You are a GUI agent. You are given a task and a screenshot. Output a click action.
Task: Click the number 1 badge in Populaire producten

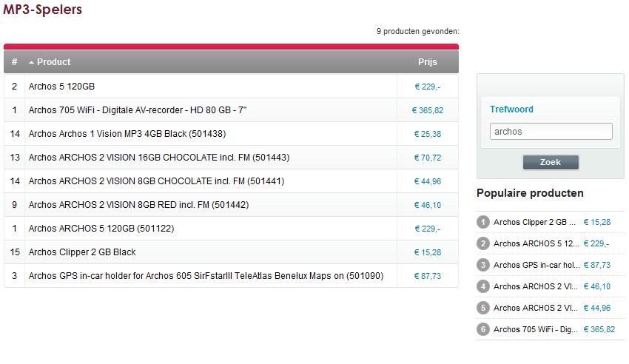coord(483,222)
